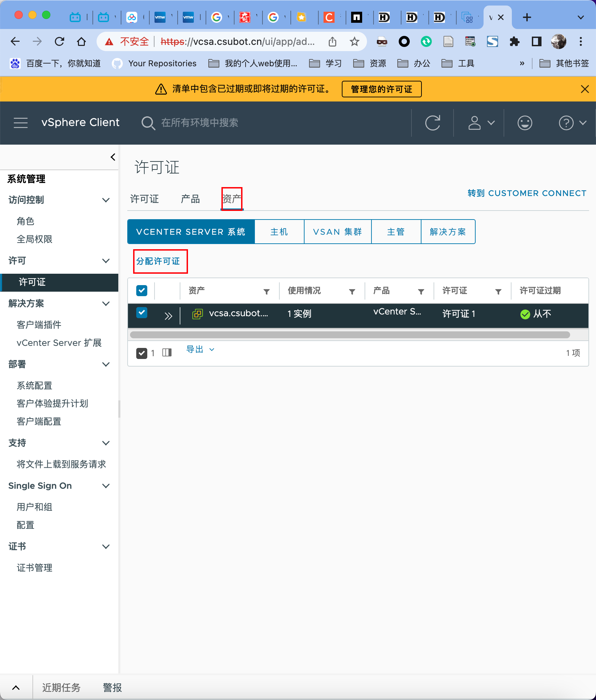Image resolution: width=596 pixels, height=700 pixels.
Task: Open the 导出 export dropdown
Action: [200, 349]
